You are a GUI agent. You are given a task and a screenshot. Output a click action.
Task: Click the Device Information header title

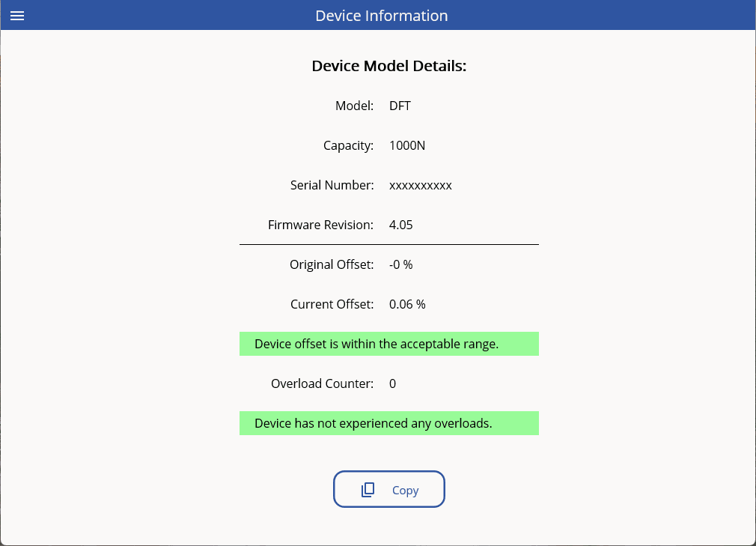381,16
